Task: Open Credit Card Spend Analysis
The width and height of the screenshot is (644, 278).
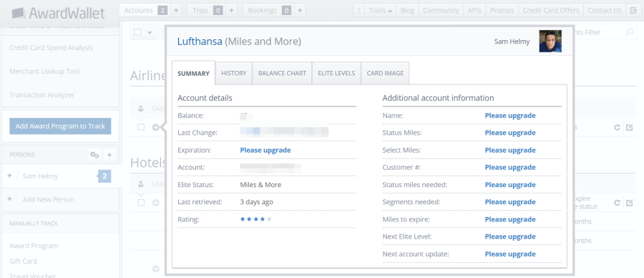Action: [x=52, y=48]
